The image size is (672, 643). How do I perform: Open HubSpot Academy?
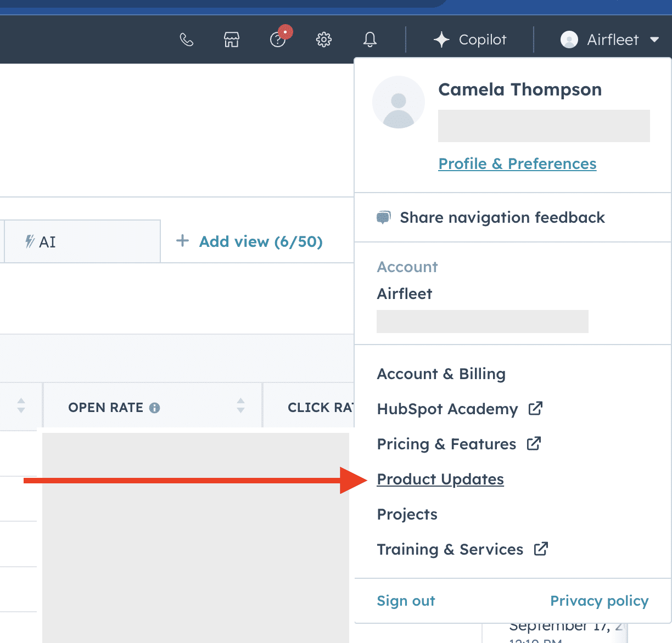tap(447, 409)
